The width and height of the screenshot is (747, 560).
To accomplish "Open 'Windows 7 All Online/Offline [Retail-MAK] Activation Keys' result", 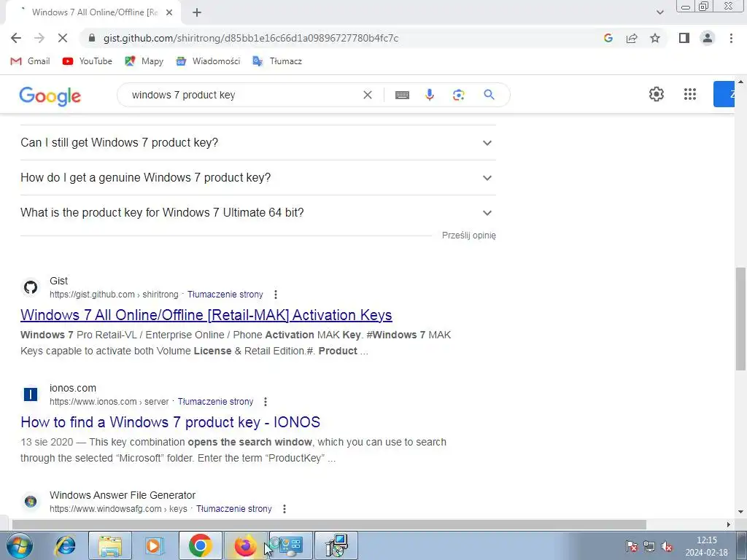I will [206, 315].
